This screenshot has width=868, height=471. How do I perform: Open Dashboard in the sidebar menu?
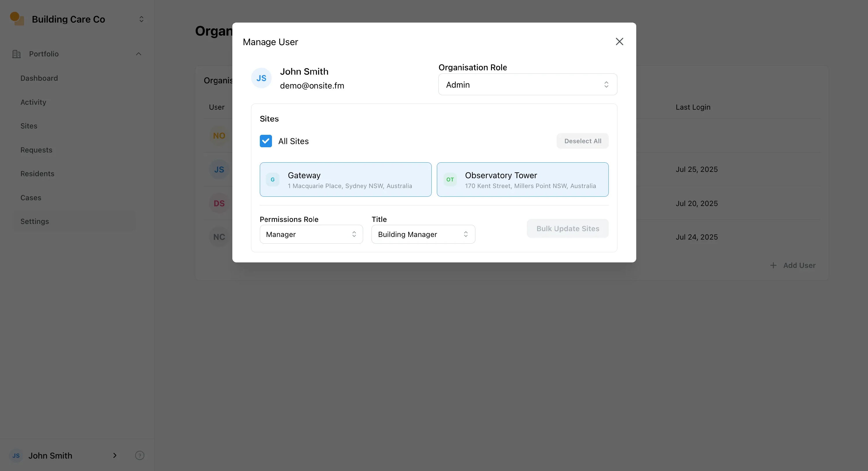point(39,78)
